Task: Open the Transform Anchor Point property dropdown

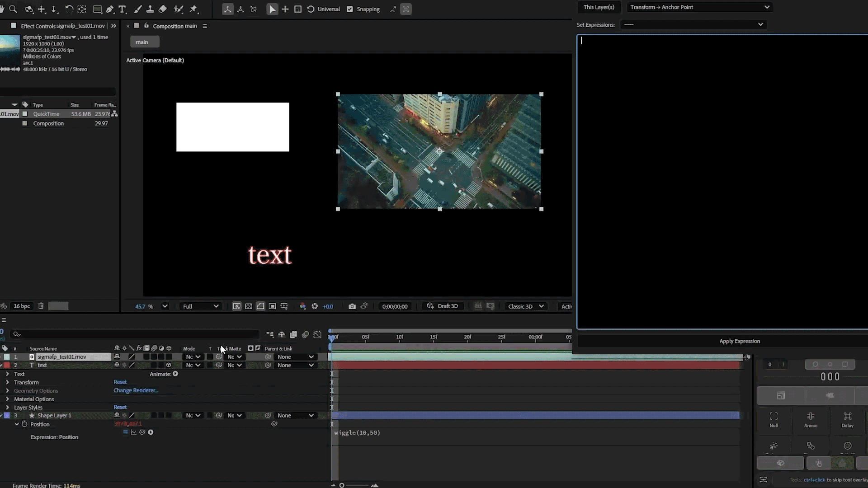Action: pos(699,7)
